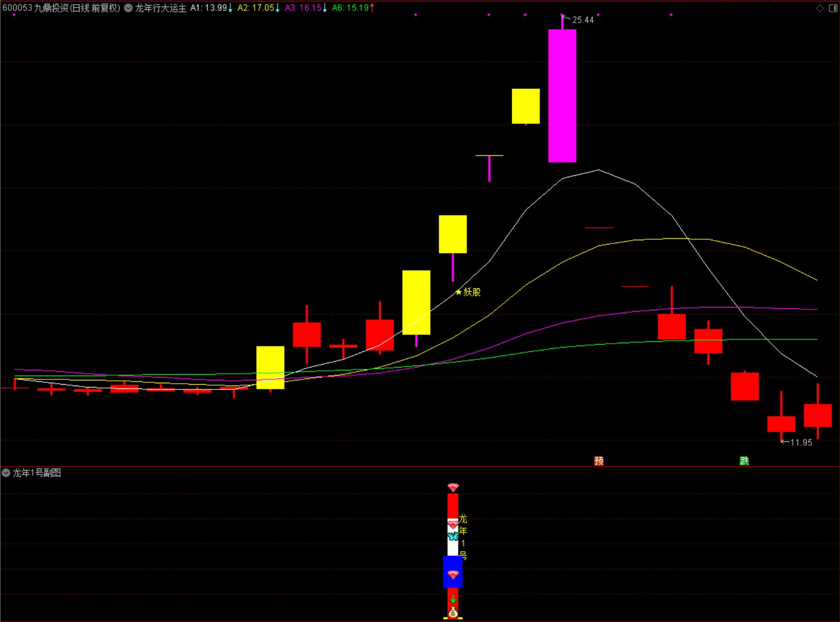Click the 11.95 low price label

(x=801, y=442)
